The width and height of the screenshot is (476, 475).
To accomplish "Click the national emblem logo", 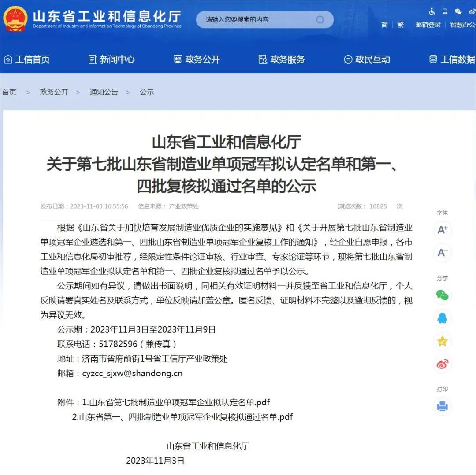I will click(x=15, y=19).
